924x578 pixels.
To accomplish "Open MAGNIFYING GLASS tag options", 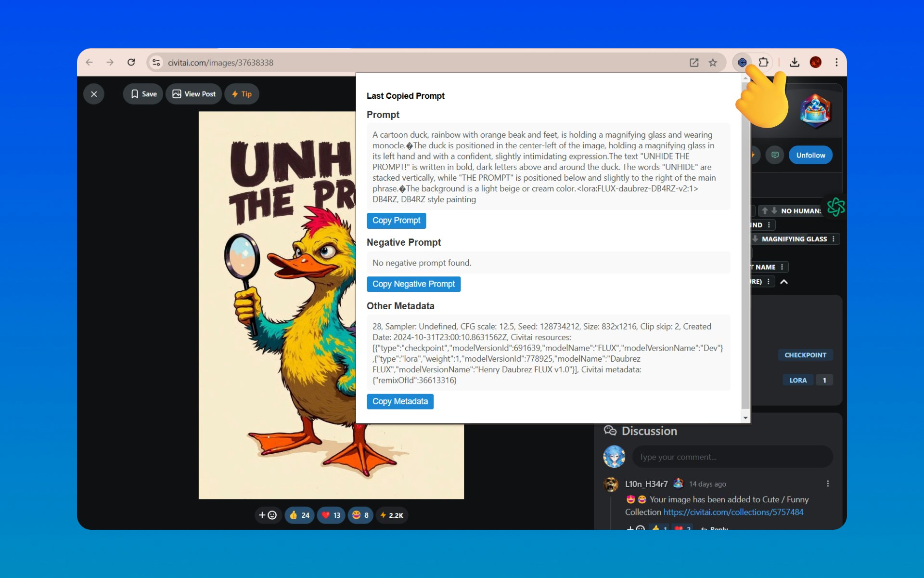I will pyautogui.click(x=834, y=239).
